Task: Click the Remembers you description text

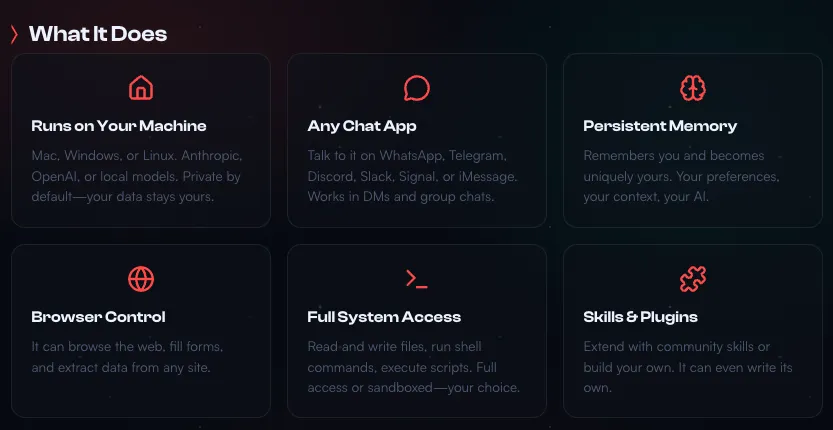Action: pyautogui.click(x=680, y=176)
